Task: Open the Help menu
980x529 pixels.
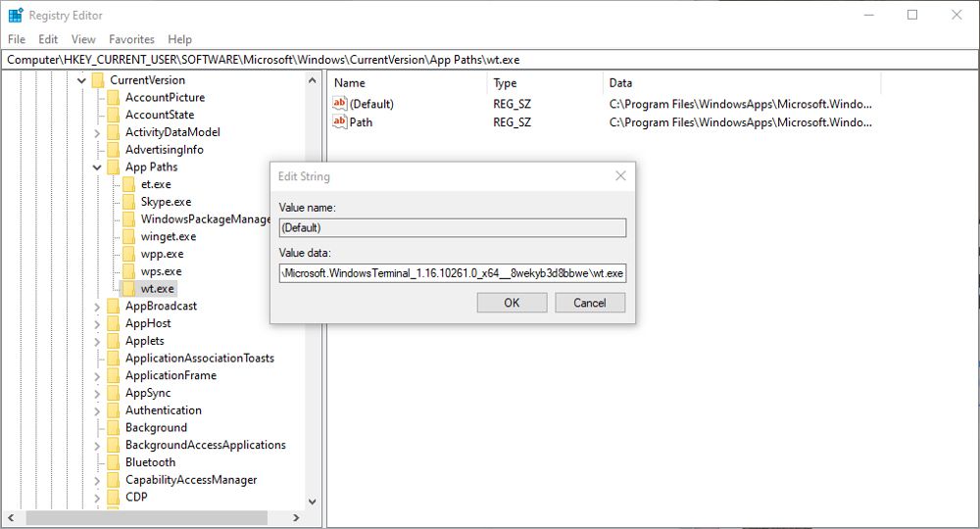Action: click(179, 39)
